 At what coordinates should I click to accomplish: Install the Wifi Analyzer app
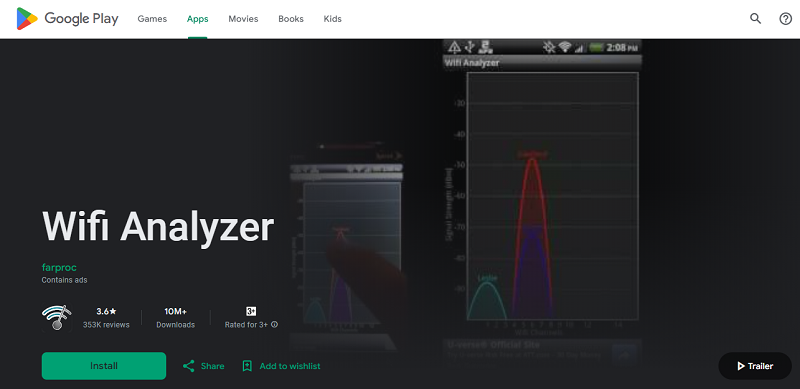[x=104, y=366]
